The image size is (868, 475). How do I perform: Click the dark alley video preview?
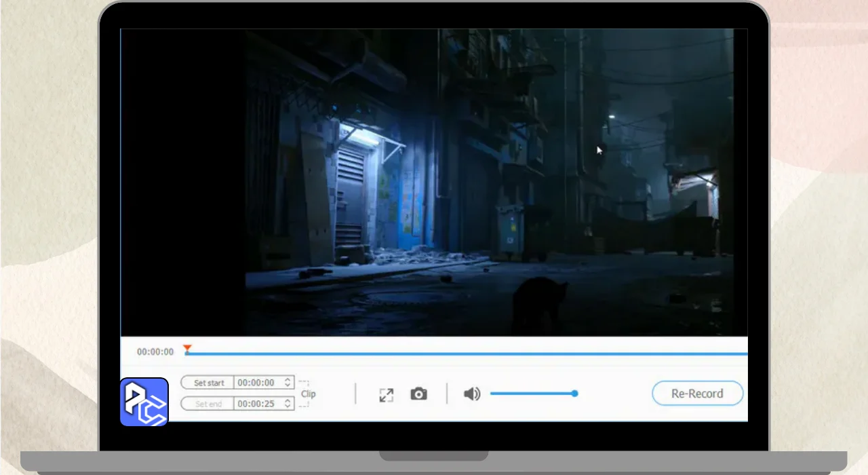point(488,182)
